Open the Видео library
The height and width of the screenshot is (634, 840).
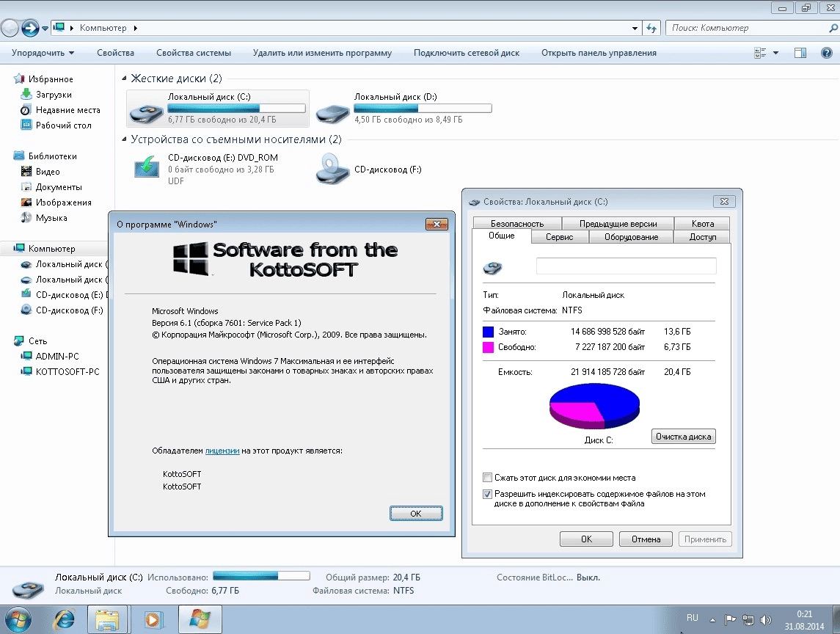[x=47, y=172]
